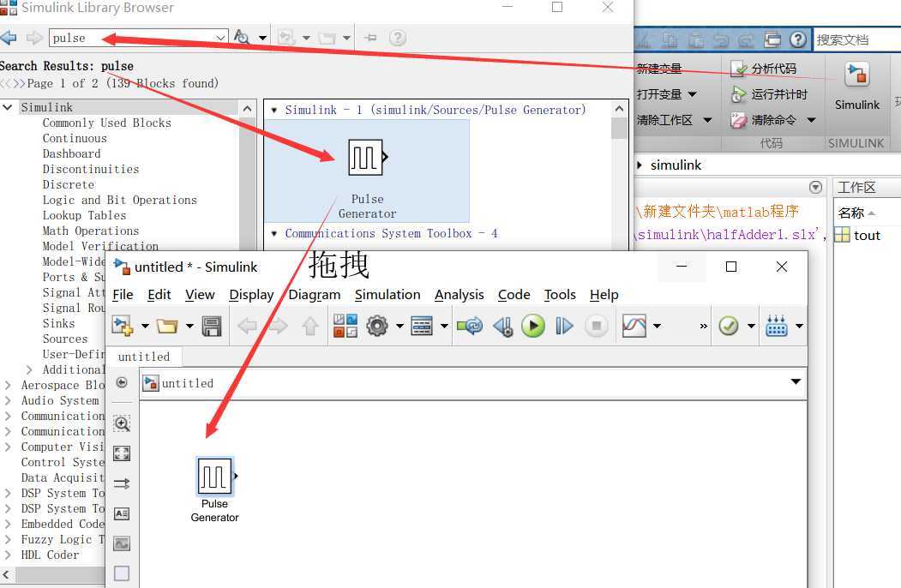Viewport: 901px width, 588px height.
Task: Click the Stop simulation button
Action: tap(597, 326)
